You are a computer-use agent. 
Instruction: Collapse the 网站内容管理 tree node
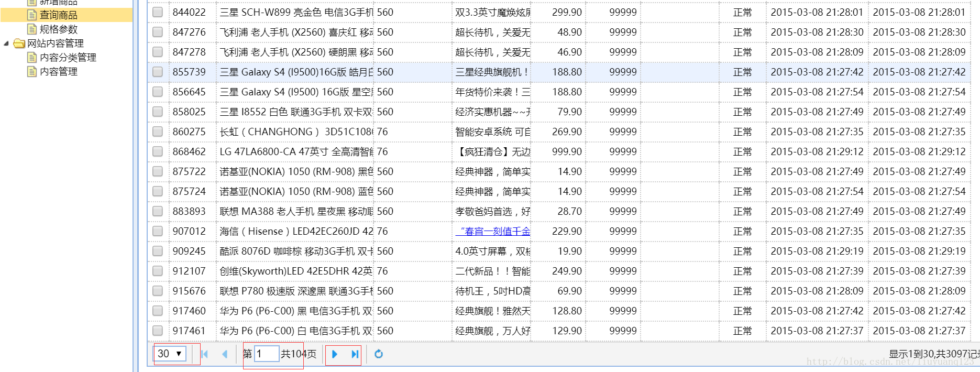coord(6,43)
